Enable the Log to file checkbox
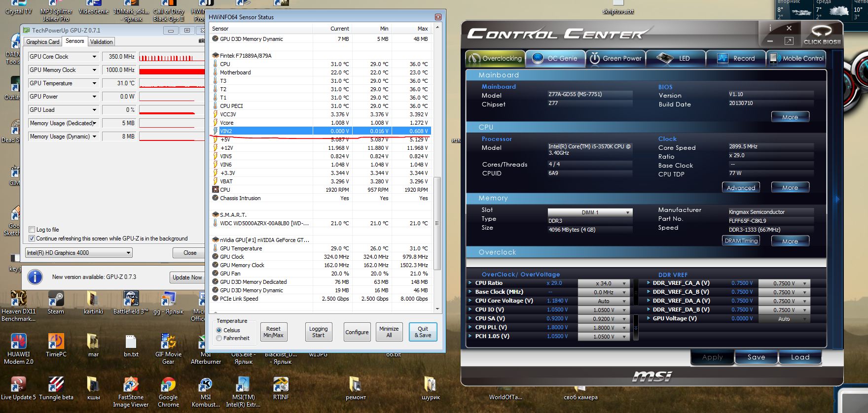The height and width of the screenshot is (413, 868). (x=32, y=230)
